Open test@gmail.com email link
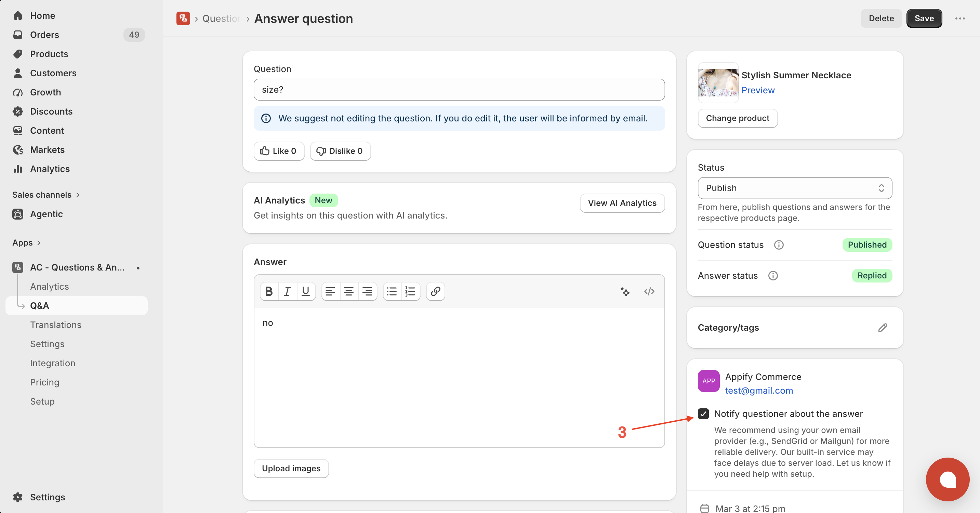 [758, 391]
